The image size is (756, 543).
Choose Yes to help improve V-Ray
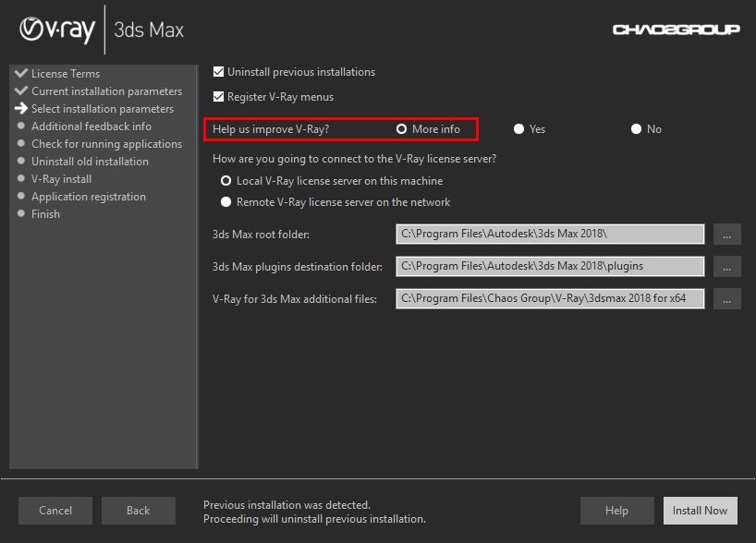coord(519,129)
